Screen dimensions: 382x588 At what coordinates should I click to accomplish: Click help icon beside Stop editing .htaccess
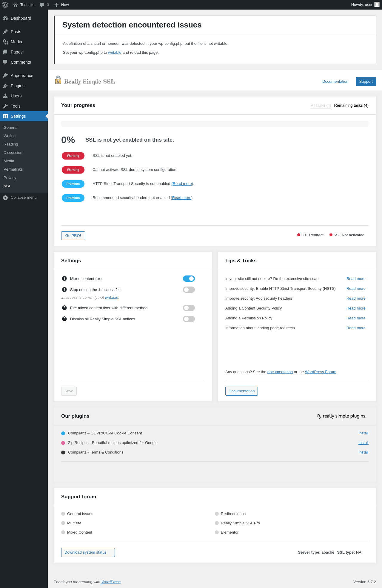click(x=64, y=290)
